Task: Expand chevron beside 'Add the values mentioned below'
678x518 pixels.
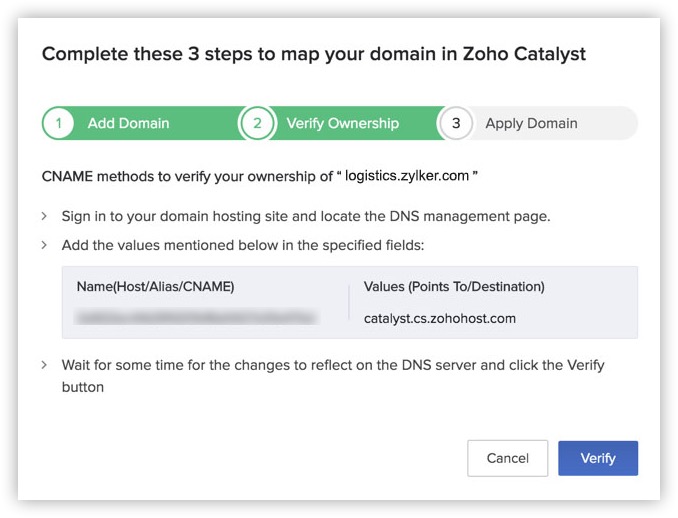Action: point(44,245)
